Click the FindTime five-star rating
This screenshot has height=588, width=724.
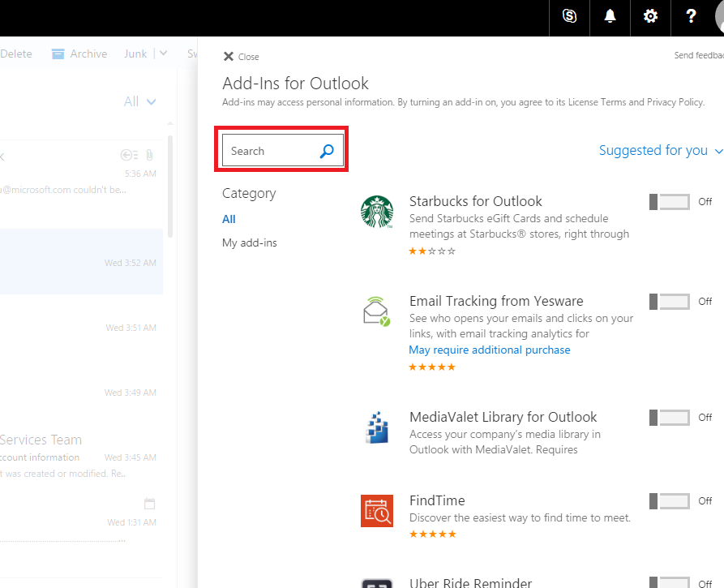point(432,534)
